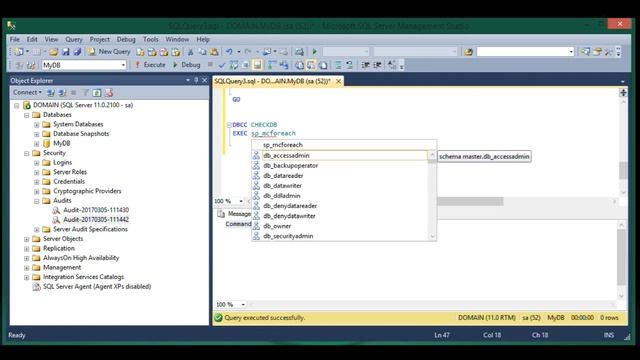Click the editor horizontal scrollbar thumb
Image resolution: width=640 pixels, height=360 pixels.
[470, 201]
